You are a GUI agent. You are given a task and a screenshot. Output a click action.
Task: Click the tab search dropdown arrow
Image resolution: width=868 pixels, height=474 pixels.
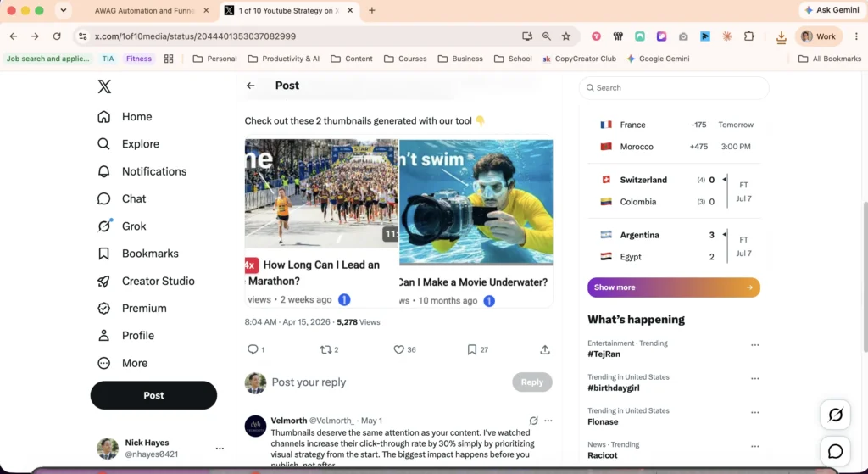point(63,10)
